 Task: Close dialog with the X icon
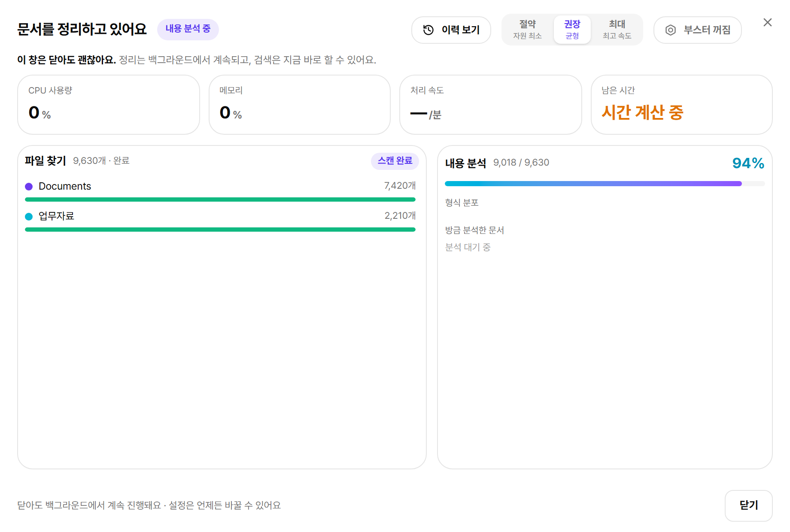click(x=767, y=22)
